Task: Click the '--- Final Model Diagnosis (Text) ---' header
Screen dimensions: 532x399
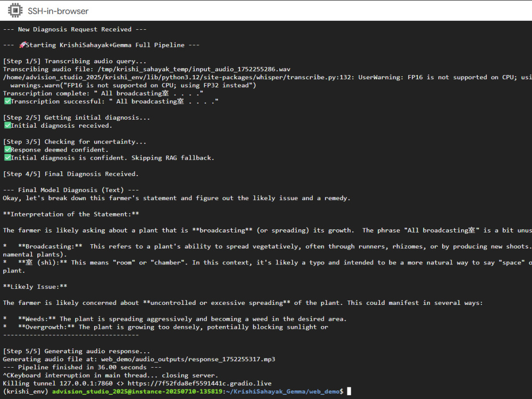Action: coord(71,190)
